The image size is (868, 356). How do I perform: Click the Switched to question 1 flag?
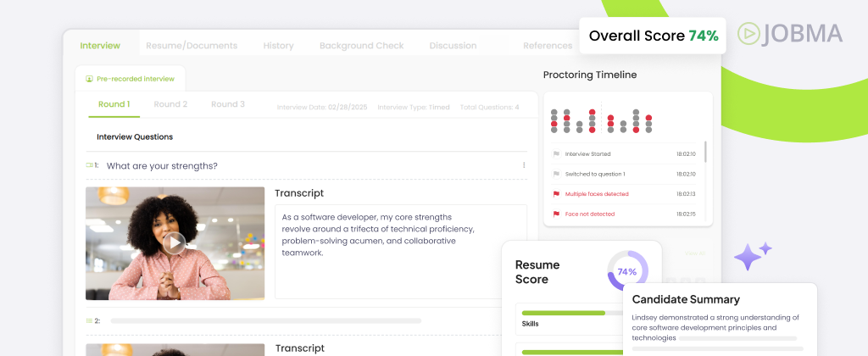[x=556, y=174]
